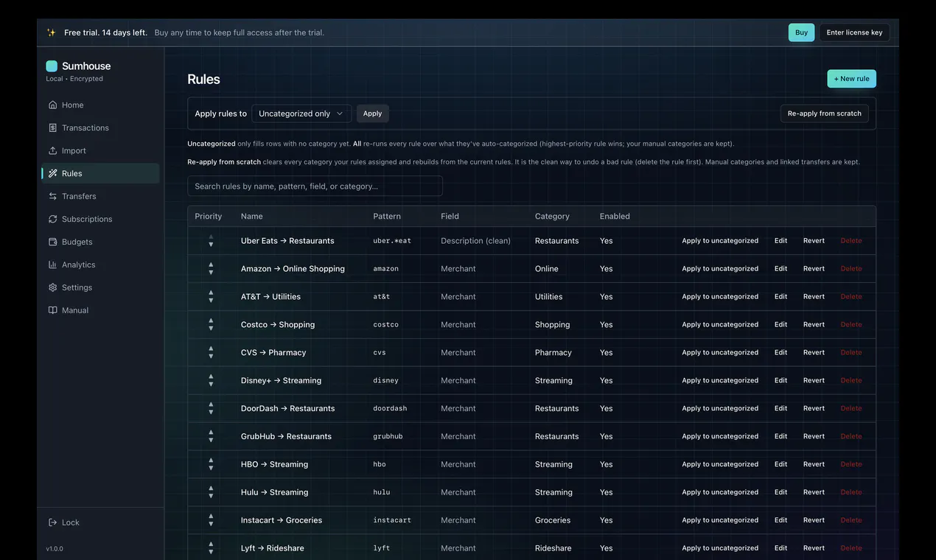The height and width of the screenshot is (560, 936).
Task: Click the Buy button
Action: tap(801, 32)
